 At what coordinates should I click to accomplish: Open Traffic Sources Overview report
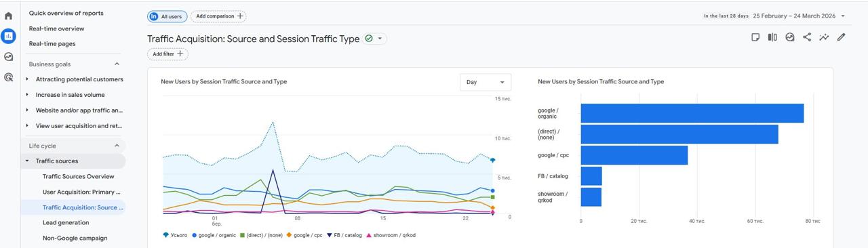(x=79, y=176)
